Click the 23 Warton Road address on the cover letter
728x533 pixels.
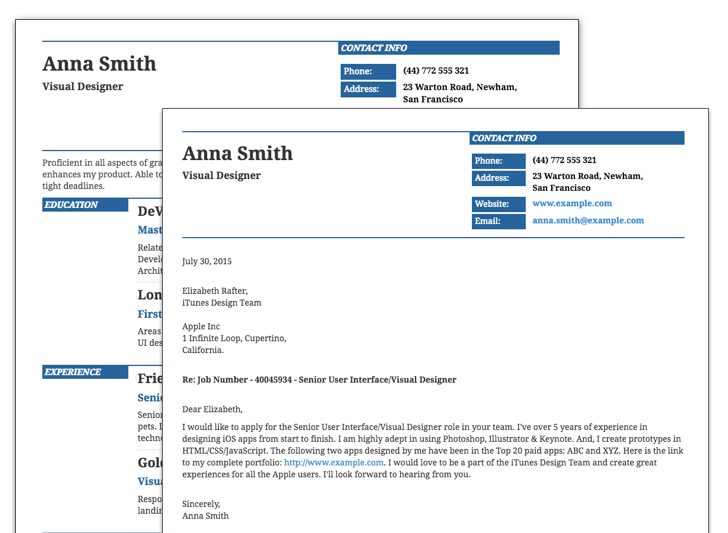[587, 182]
